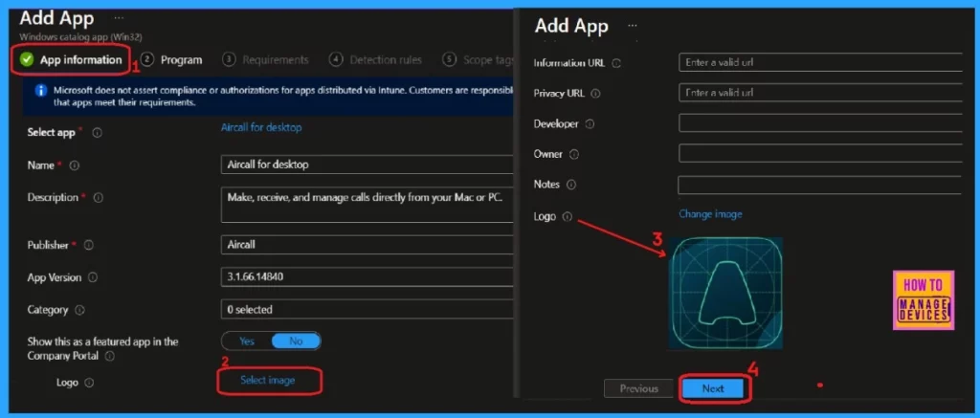Click the Previous button

638,388
